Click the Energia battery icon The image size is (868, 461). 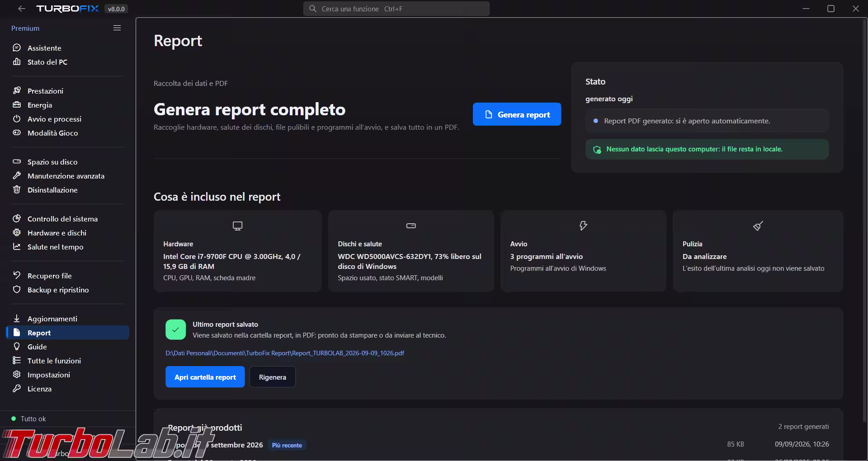coord(17,105)
